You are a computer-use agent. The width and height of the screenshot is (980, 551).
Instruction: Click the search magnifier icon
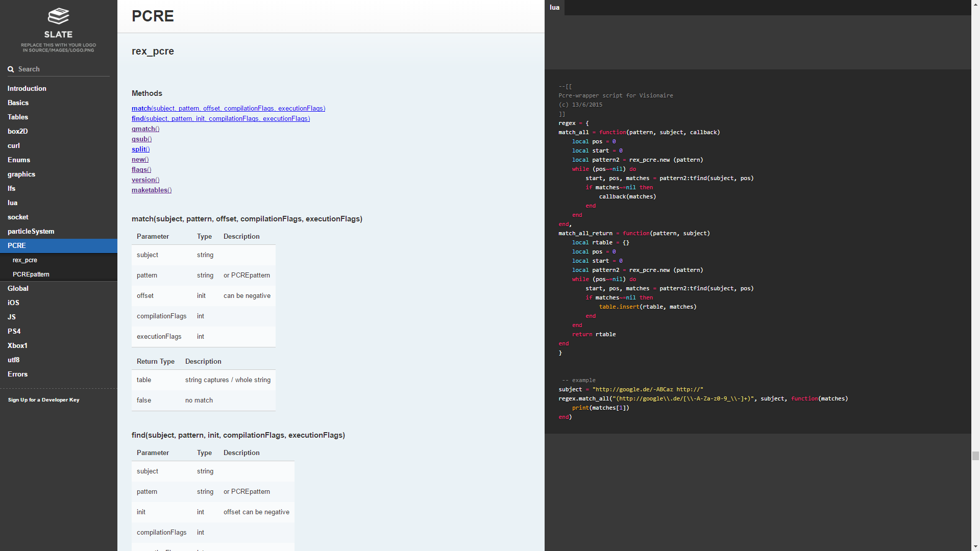(x=11, y=69)
